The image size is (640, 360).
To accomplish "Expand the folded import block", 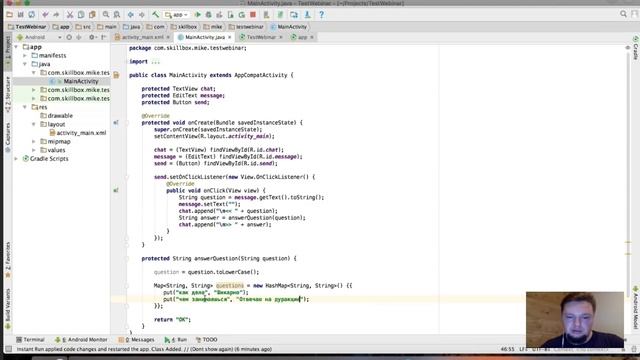I will coord(156,62).
